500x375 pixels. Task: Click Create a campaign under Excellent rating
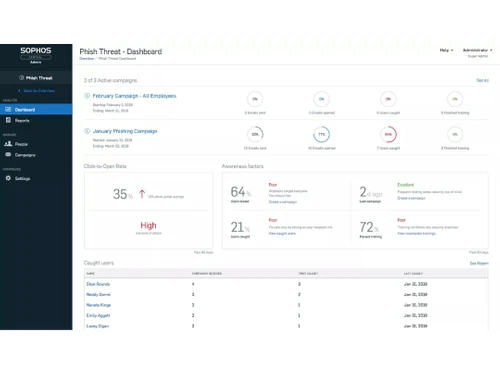point(411,198)
